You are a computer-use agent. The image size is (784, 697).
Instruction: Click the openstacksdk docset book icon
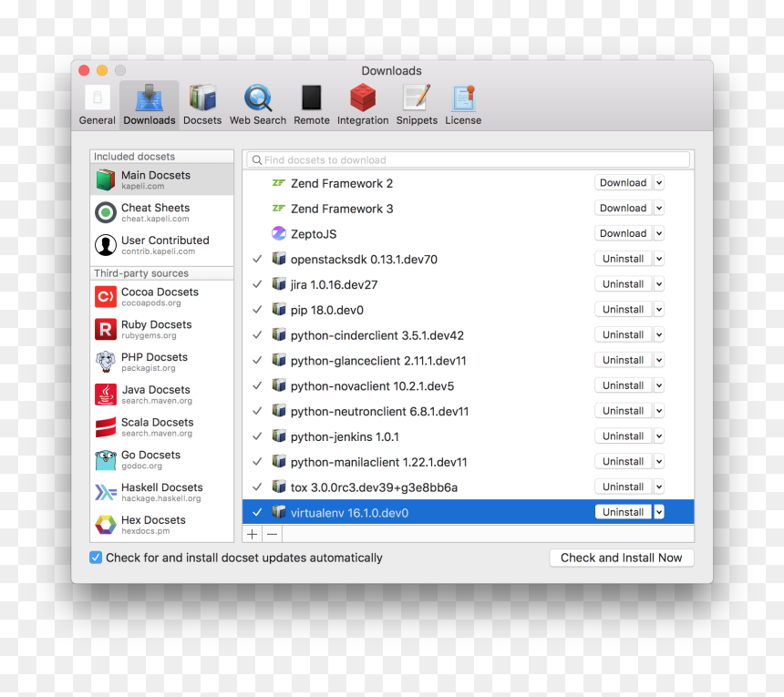click(278, 259)
